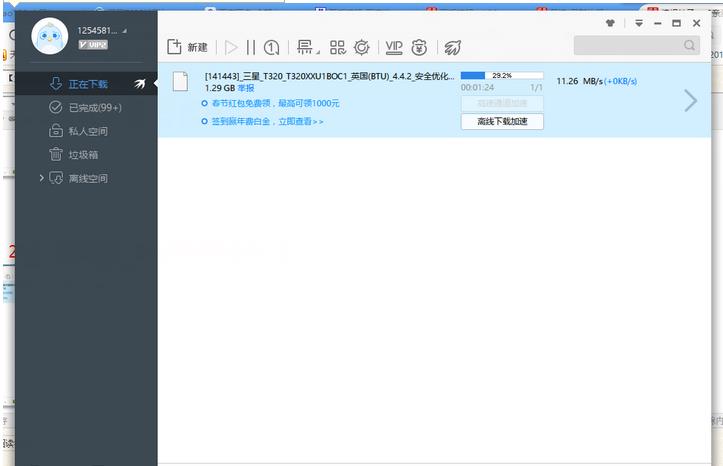The image size is (723, 466).
Task: Click the 29.2% download progress bar
Action: (501, 75)
